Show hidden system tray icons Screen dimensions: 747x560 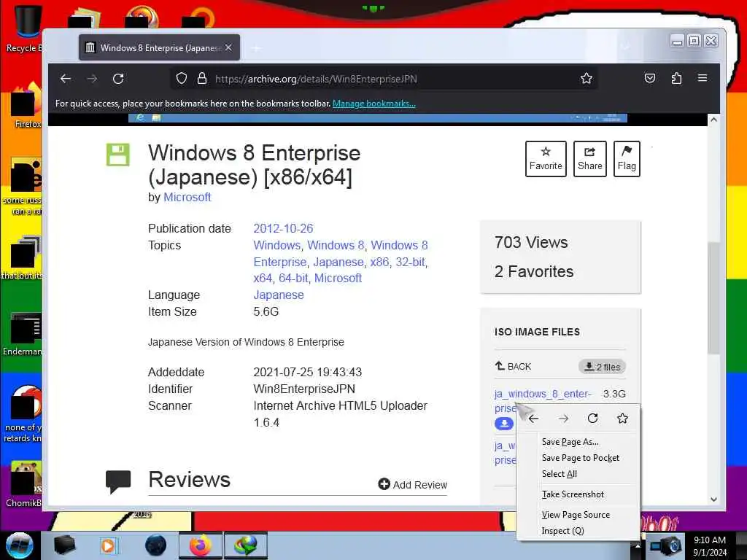(x=638, y=546)
